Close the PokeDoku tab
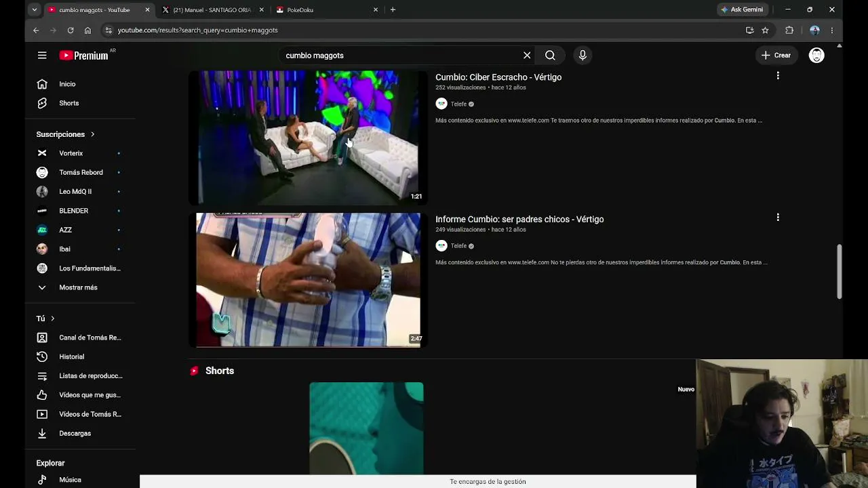868x488 pixels. point(376,10)
